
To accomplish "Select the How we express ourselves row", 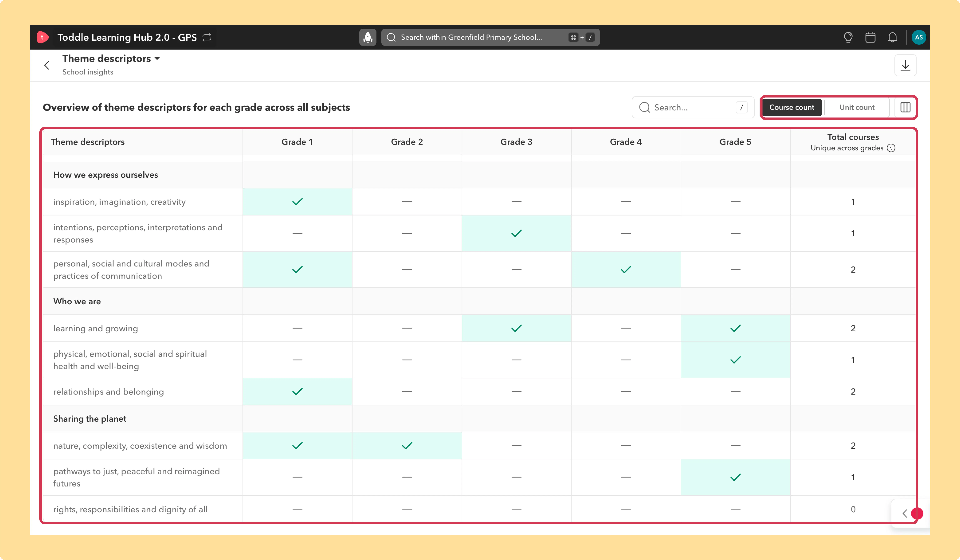I will click(x=479, y=175).
